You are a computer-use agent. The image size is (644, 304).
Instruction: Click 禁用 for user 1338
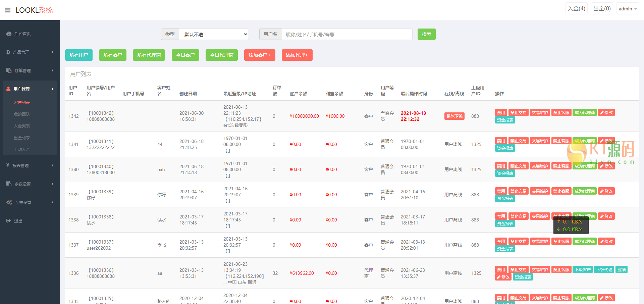(x=501, y=216)
